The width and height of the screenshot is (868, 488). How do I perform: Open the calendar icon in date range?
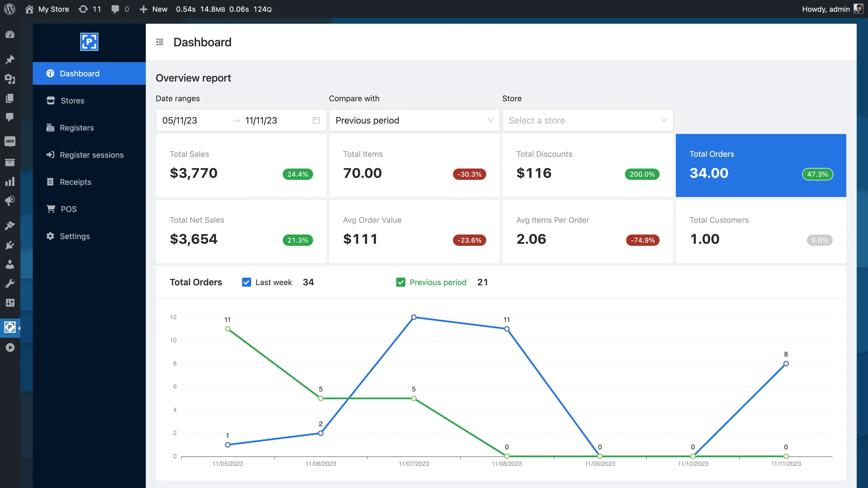316,120
